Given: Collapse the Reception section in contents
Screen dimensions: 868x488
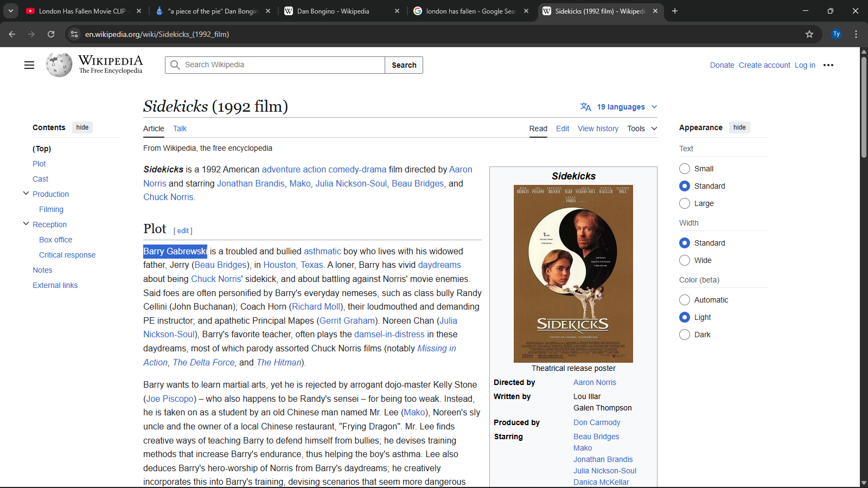Looking at the screenshot, I should pyautogui.click(x=25, y=223).
